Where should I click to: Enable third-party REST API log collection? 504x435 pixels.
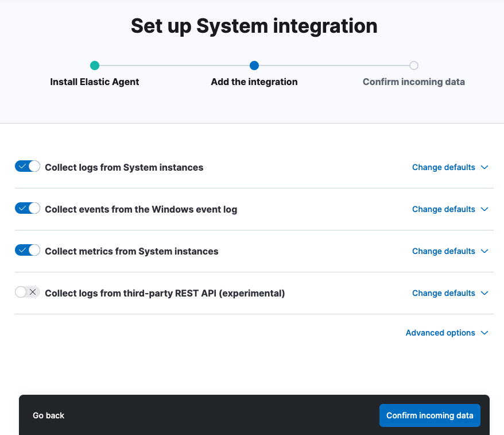[27, 292]
